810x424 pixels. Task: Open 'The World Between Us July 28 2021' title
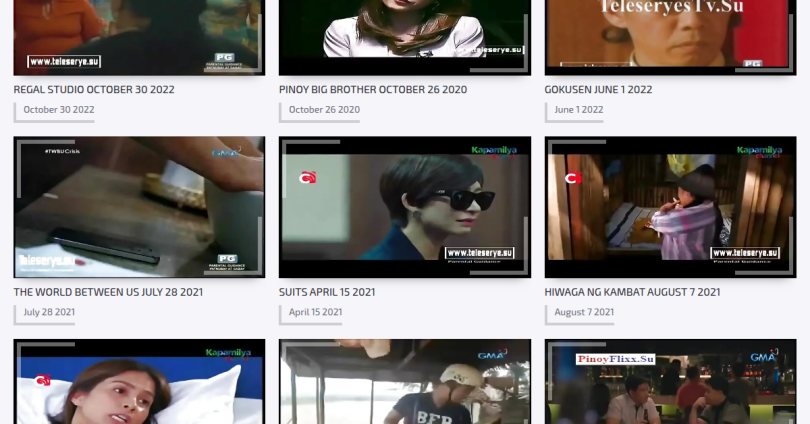pos(108,293)
